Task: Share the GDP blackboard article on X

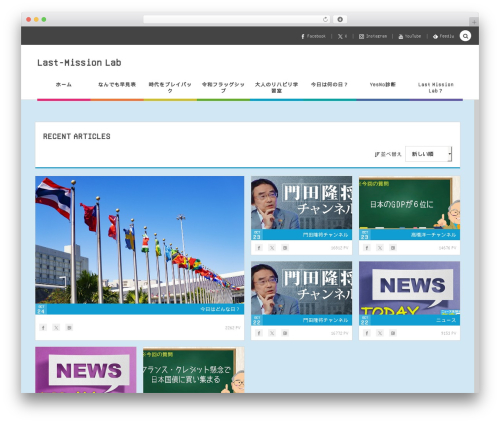Action: [380, 248]
